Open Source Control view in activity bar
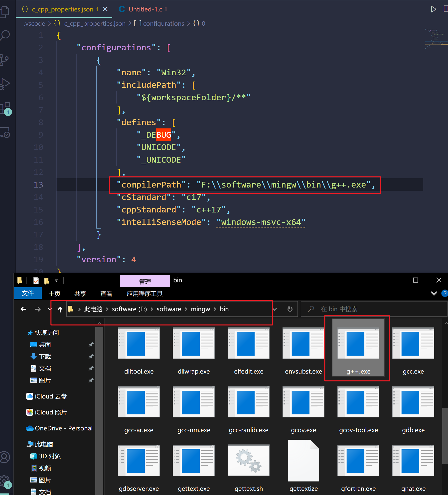448x495 pixels. pyautogui.click(x=4, y=60)
